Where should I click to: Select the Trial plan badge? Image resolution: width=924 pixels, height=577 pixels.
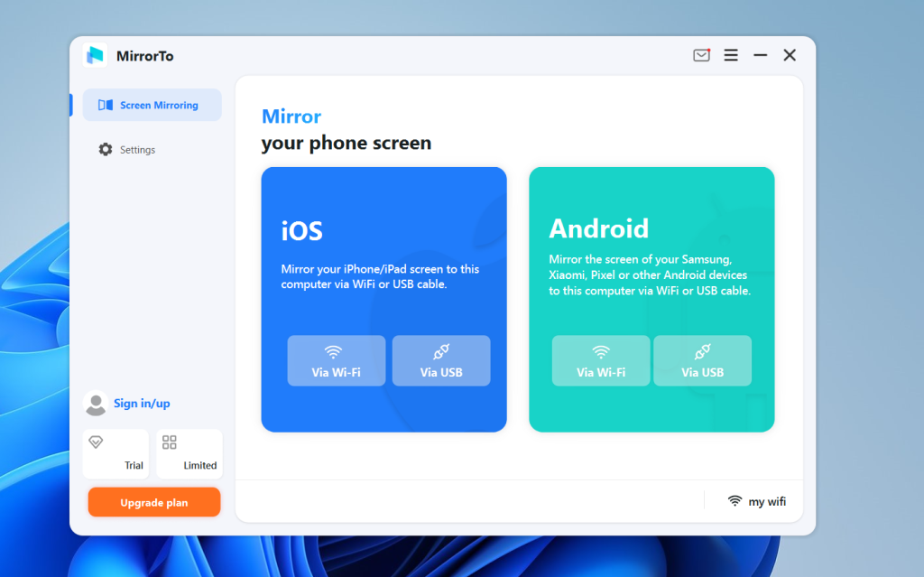(115, 452)
